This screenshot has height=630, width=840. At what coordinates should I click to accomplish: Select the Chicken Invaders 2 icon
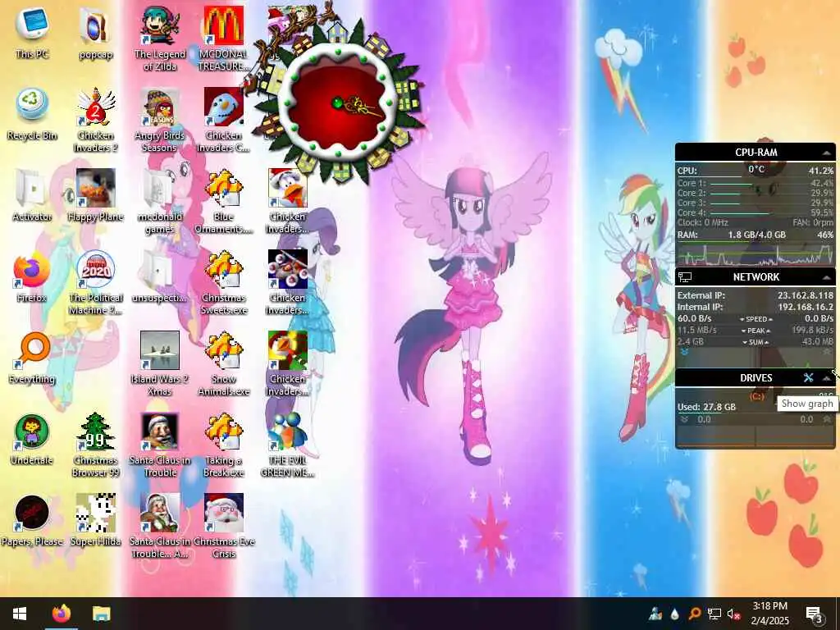tap(95, 120)
